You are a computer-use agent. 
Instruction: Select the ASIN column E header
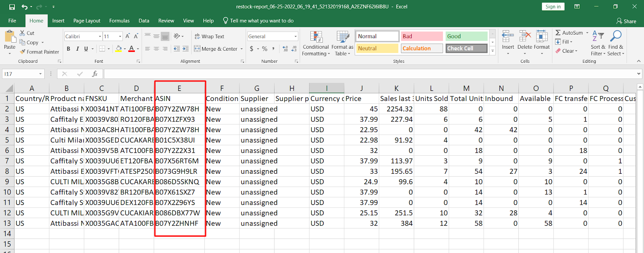179,88
